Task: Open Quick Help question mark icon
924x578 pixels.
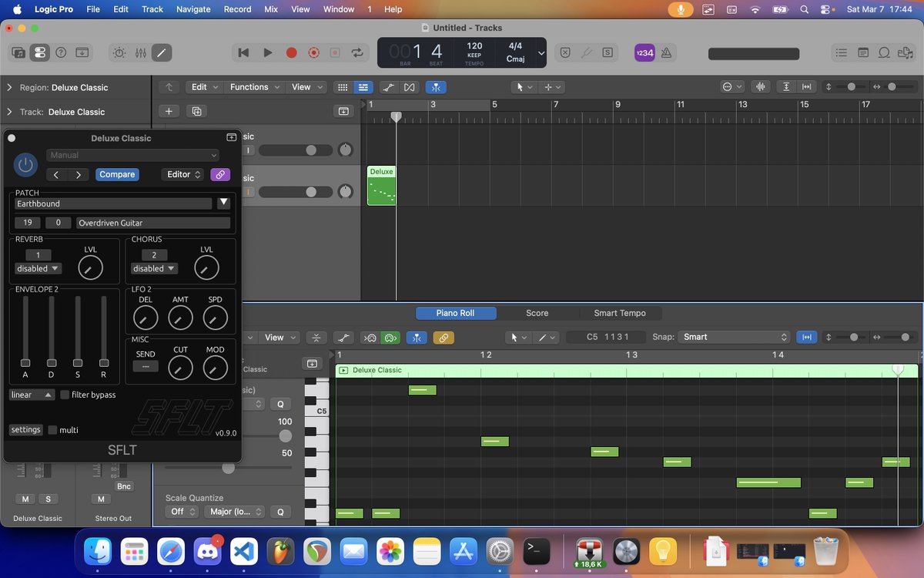Action: tap(61, 53)
